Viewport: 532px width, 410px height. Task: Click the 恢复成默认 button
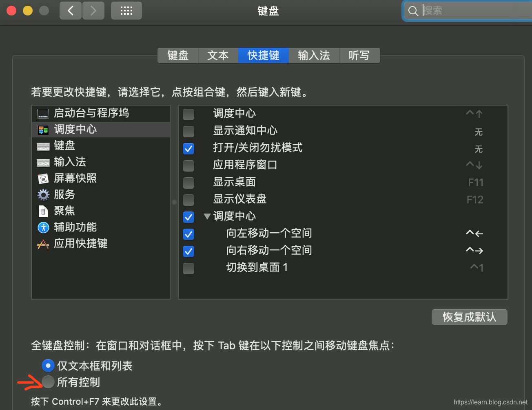tap(470, 317)
